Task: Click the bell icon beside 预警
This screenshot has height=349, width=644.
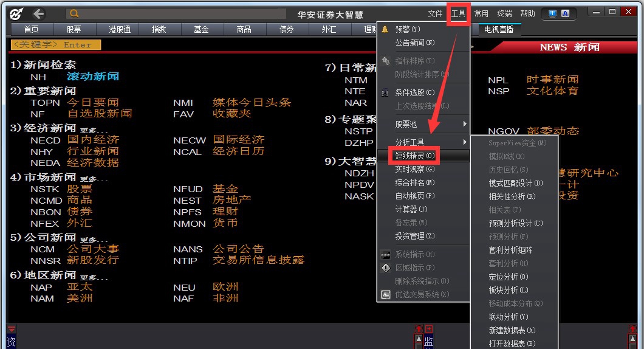Action: (x=385, y=29)
